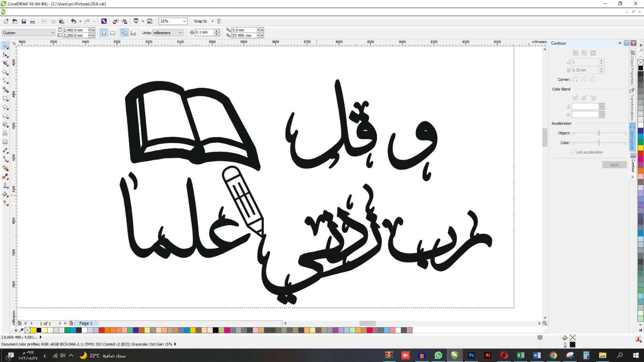644x362 pixels.
Task: Select the Zoom tool magnifier
Action: (x=5, y=72)
